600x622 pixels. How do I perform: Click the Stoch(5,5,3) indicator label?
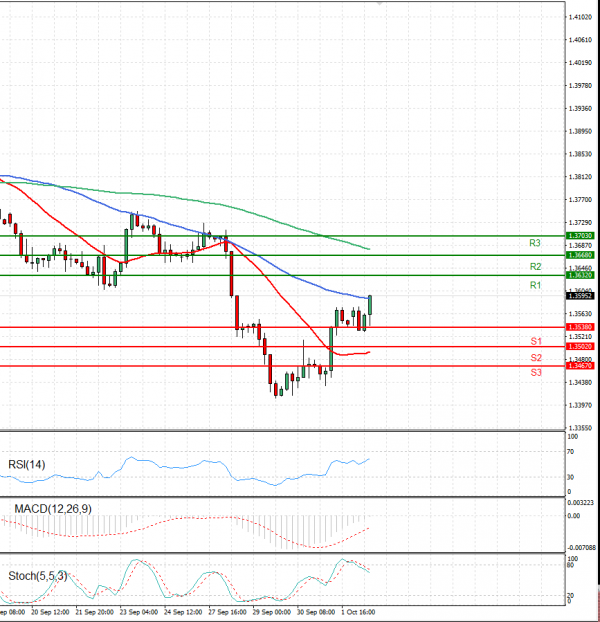coord(38,576)
